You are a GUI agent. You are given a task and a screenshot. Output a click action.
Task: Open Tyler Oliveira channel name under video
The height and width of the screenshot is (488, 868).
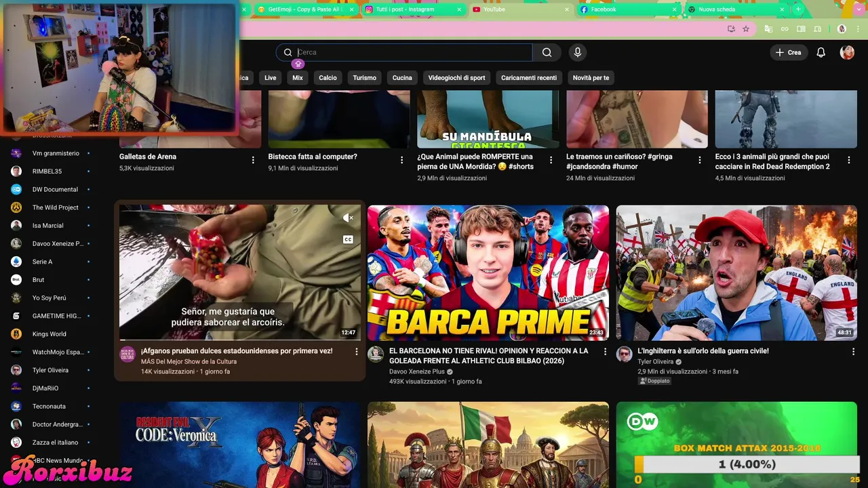[x=656, y=362]
